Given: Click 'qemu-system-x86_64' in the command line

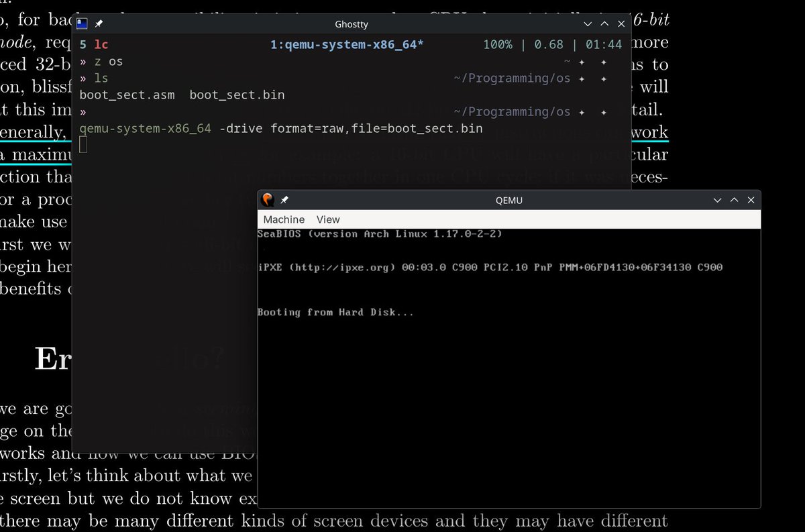Looking at the screenshot, I should tap(146, 128).
